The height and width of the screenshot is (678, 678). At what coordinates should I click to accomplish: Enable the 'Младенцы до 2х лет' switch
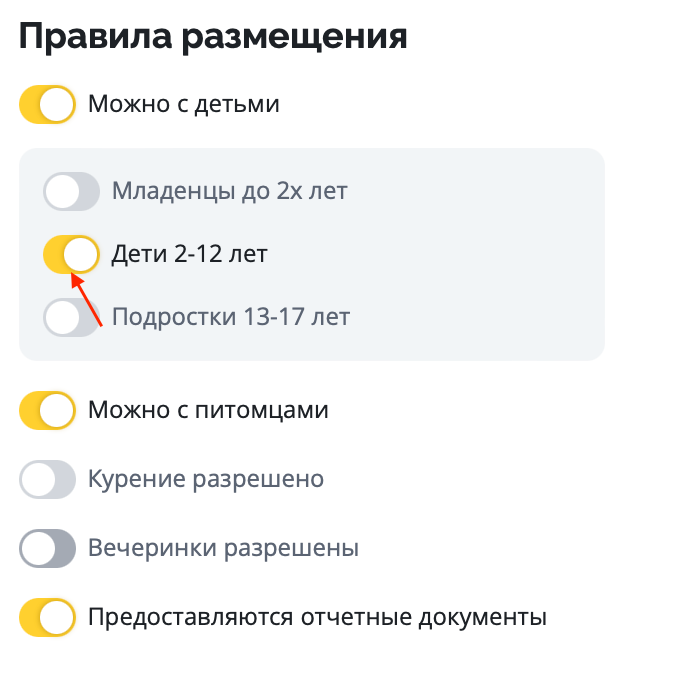pos(72,191)
